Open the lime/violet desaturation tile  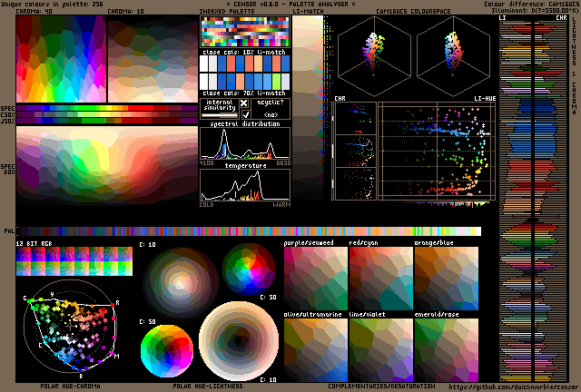(x=381, y=350)
